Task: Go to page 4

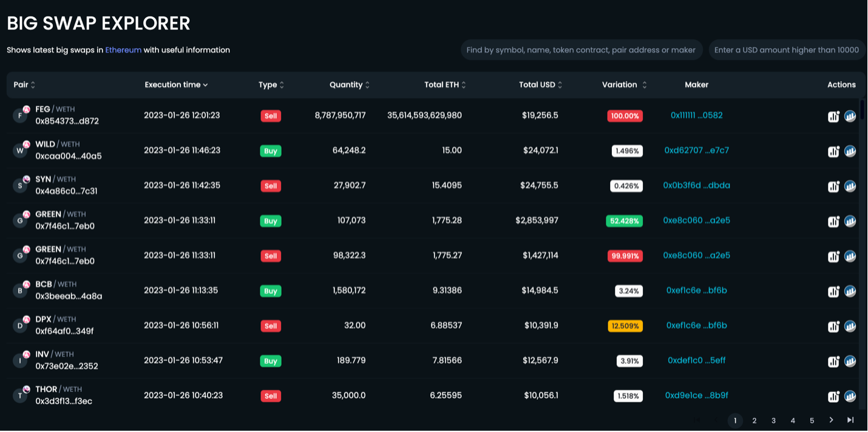Action: (793, 420)
